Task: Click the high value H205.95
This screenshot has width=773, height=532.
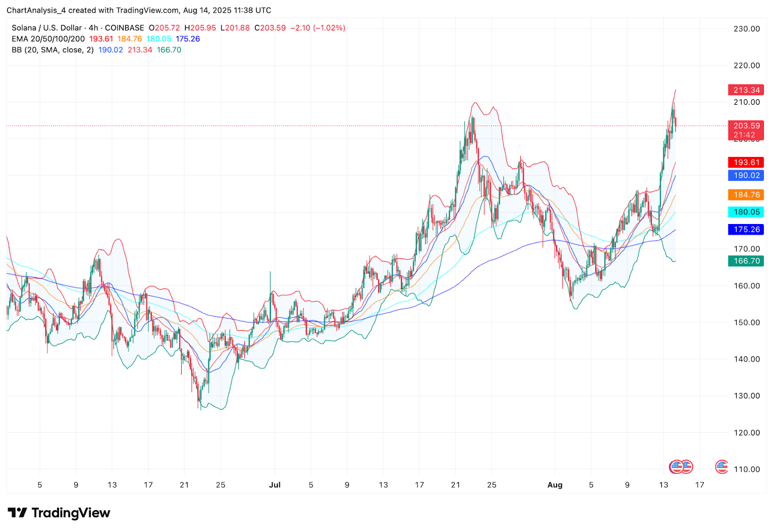Action: tap(200, 28)
